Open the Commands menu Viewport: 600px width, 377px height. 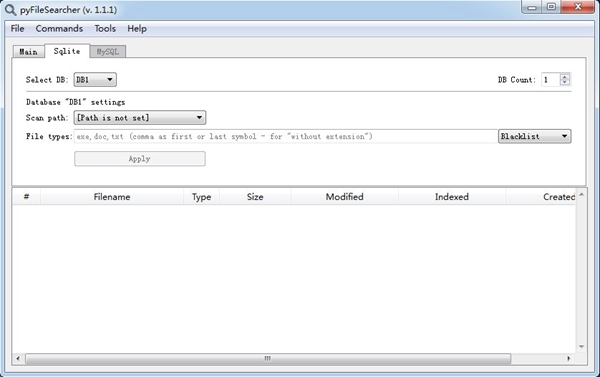59,29
